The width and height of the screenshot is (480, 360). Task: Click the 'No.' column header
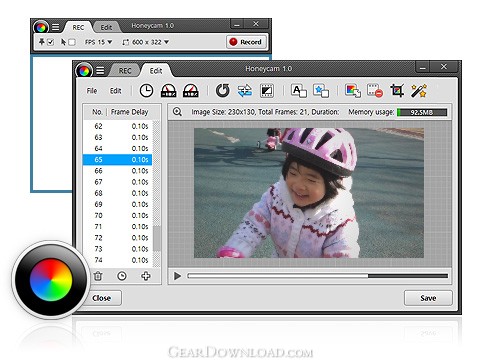[97, 112]
